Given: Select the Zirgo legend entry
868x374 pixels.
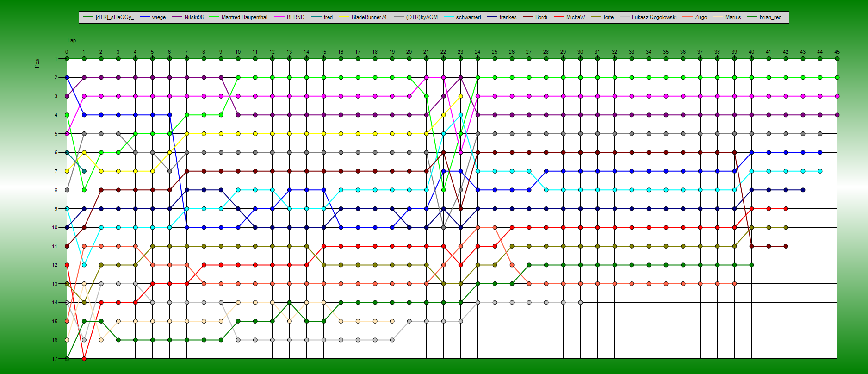Looking at the screenshot, I should pos(695,17).
